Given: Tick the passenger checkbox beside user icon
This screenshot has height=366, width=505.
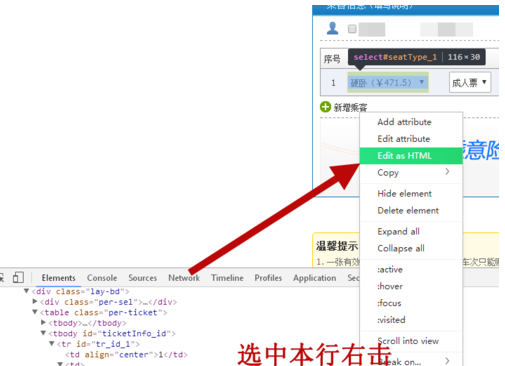Looking at the screenshot, I should 352,29.
